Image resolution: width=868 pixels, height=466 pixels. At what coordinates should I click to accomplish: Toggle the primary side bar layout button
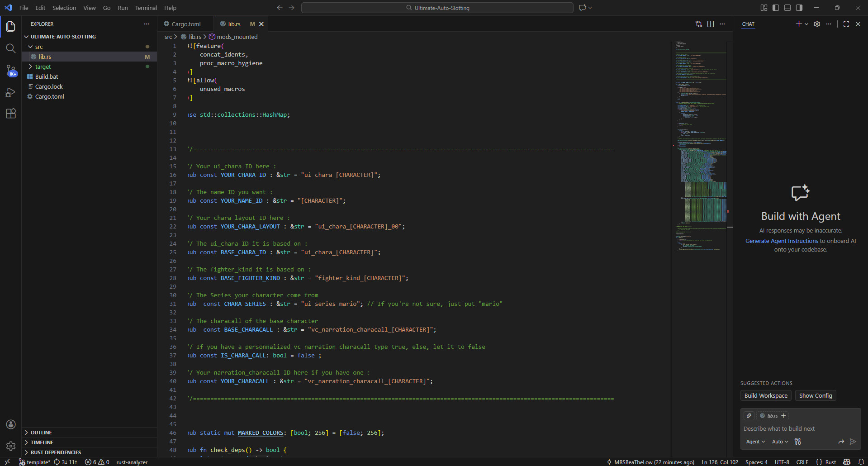776,8
